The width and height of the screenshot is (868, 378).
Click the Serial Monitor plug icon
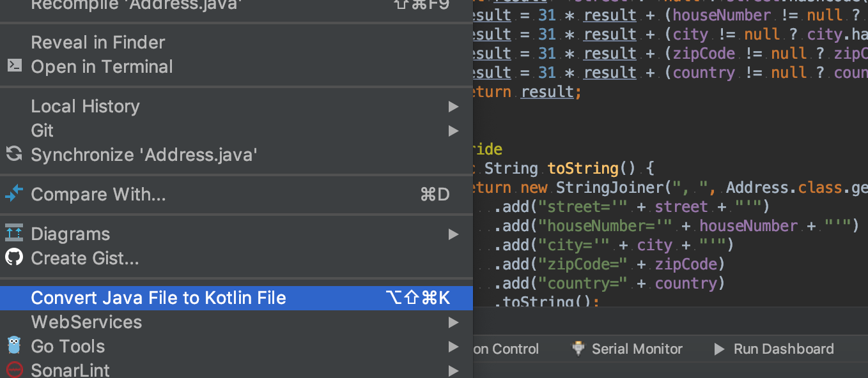[x=579, y=349]
